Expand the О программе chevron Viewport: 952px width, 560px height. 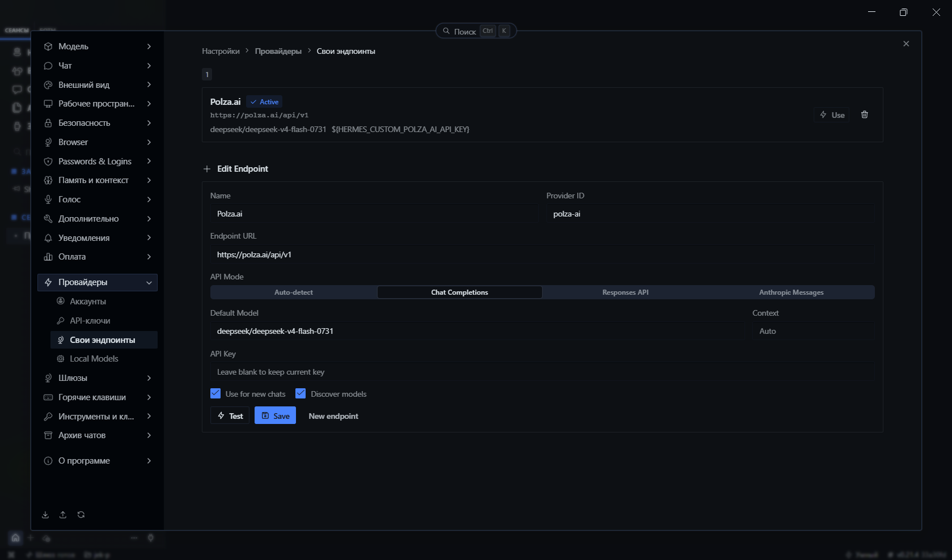pyautogui.click(x=149, y=461)
